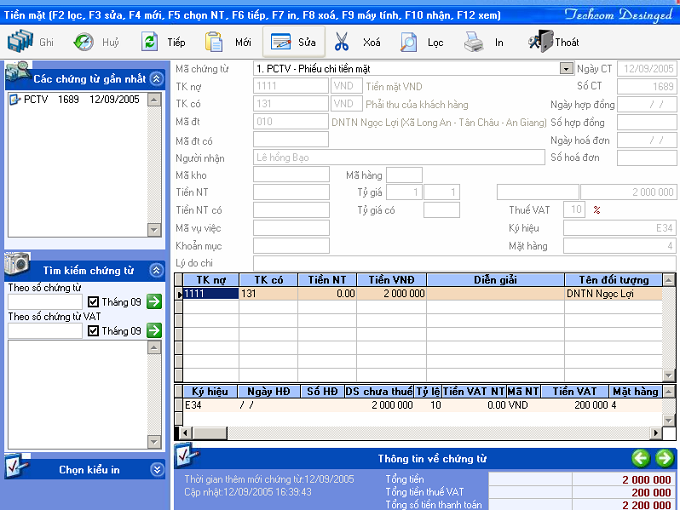The image size is (680, 510).
Task: Click the Lý do chi input field
Action: [x=464, y=263]
